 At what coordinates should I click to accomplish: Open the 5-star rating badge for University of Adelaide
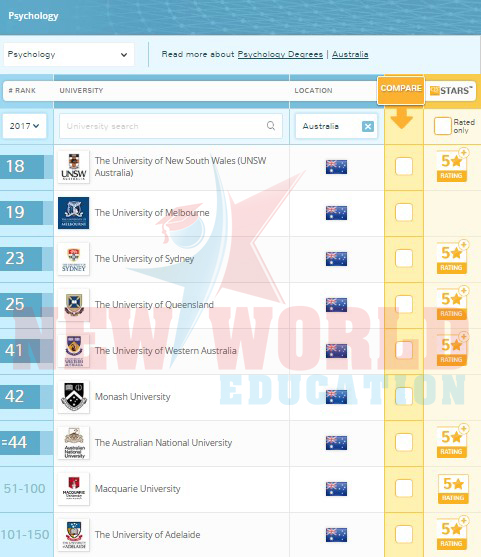pos(452,534)
